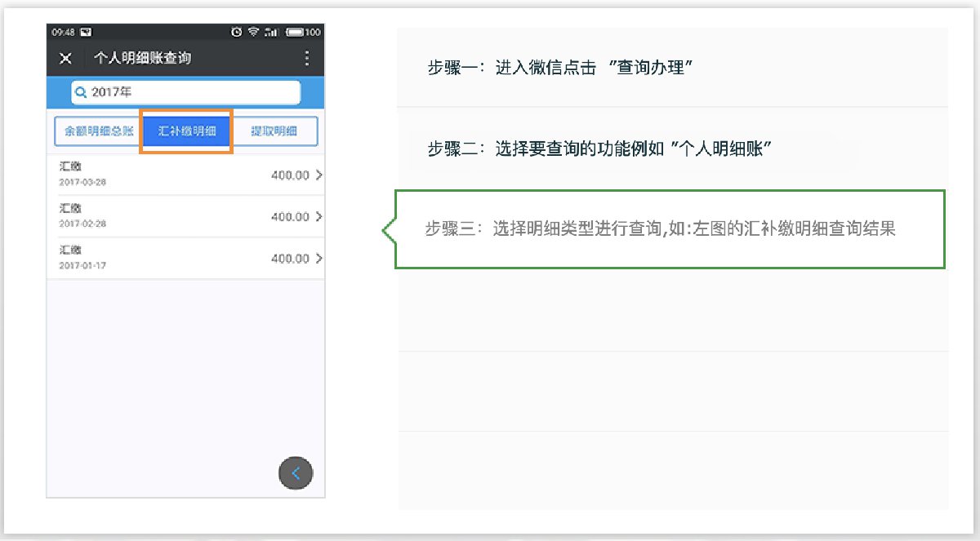This screenshot has width=980, height=541.
Task: Expand the 2017-01-17 汇缴 entry chevron
Action: [x=318, y=259]
